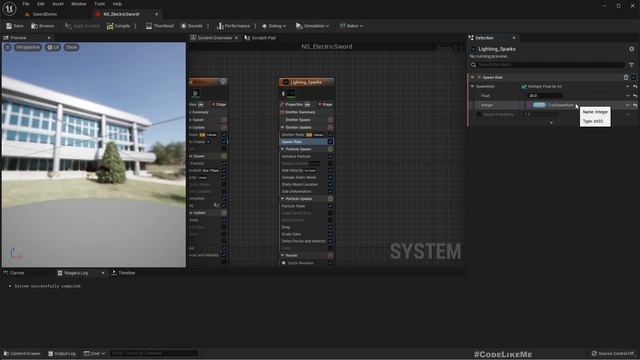Viewport: 640px width, 360px height.
Task: Click the Browse toolbar icon
Action: click(x=34, y=26)
